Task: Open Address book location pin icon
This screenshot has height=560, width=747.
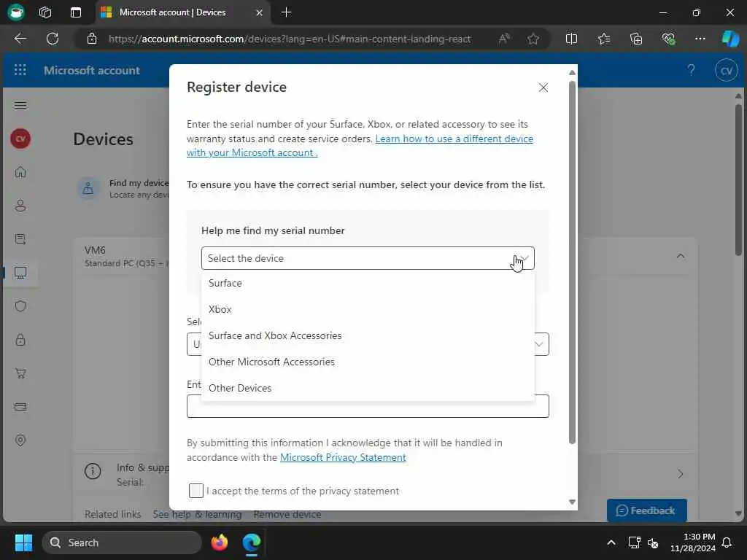Action: [20, 440]
